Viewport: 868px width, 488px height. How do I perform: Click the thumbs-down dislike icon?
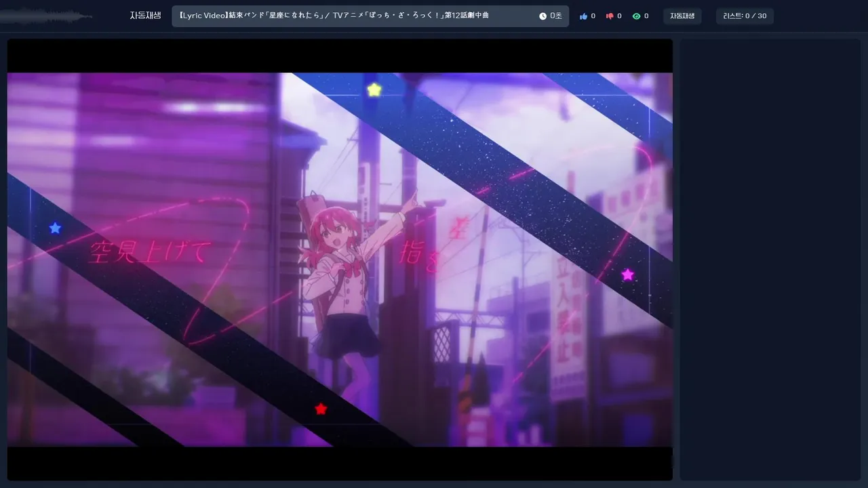[610, 16]
